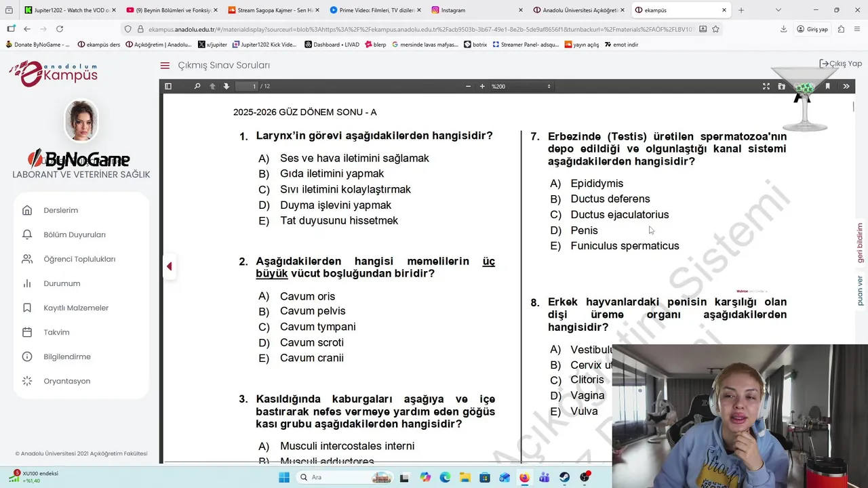Image resolution: width=868 pixels, height=488 pixels.
Task: Click the geri bildirim side tab
Action: click(x=861, y=243)
